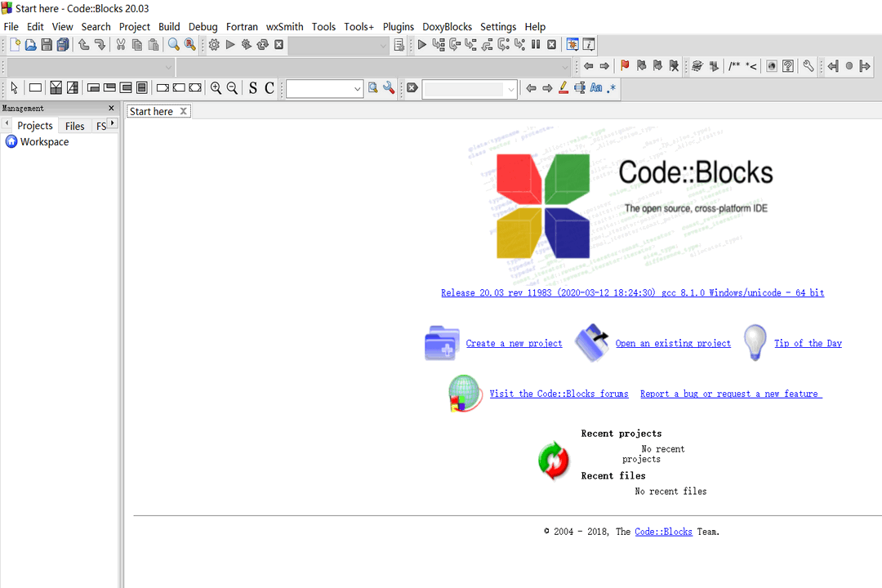This screenshot has height=588, width=882.
Task: Open the DoxyBlocks menu
Action: point(448,26)
